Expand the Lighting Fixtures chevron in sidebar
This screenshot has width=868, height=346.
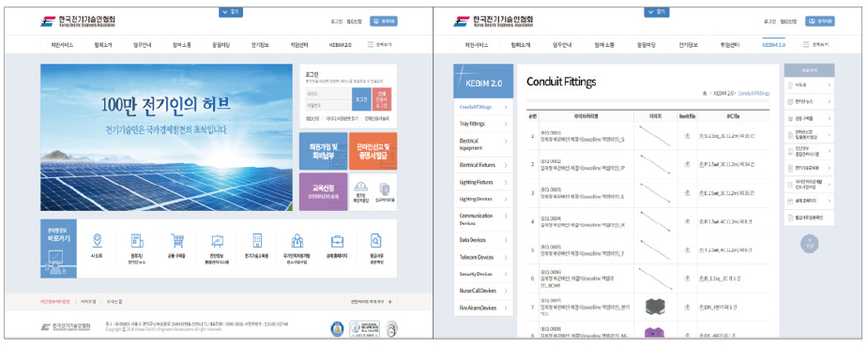(506, 182)
